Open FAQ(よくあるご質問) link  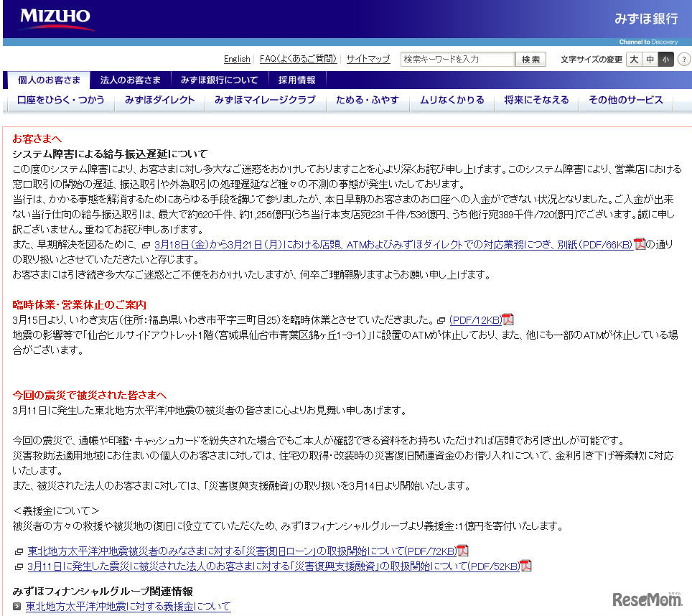coord(299,59)
